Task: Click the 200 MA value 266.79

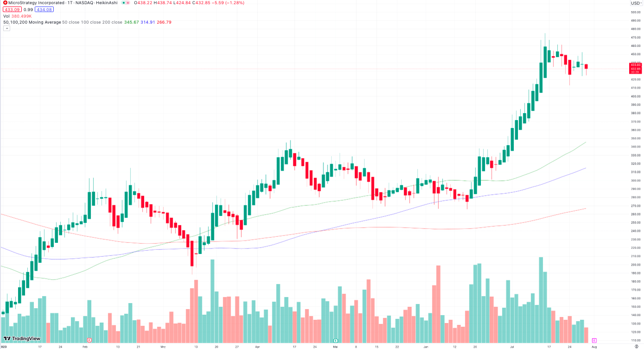Action: pos(164,22)
